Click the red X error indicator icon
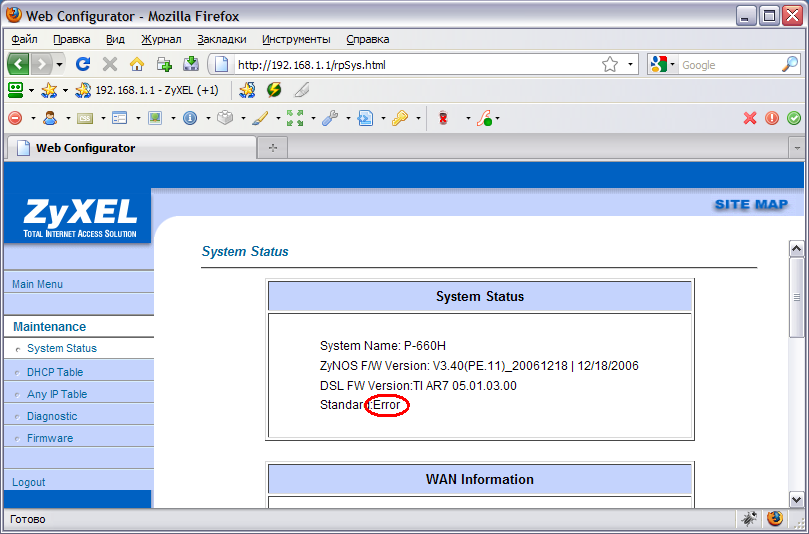The image size is (809, 534). [x=750, y=118]
